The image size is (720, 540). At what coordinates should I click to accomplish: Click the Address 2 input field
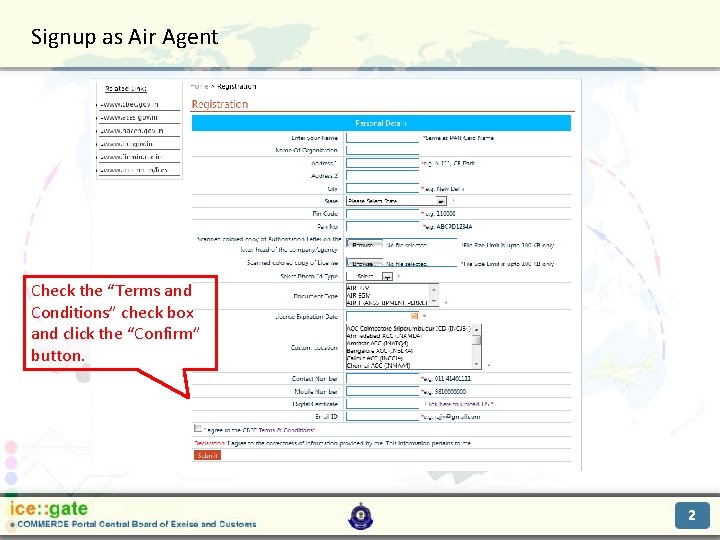click(x=382, y=176)
